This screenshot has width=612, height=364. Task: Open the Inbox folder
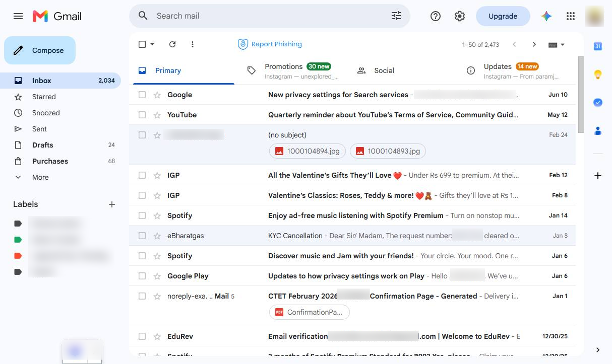60,81
